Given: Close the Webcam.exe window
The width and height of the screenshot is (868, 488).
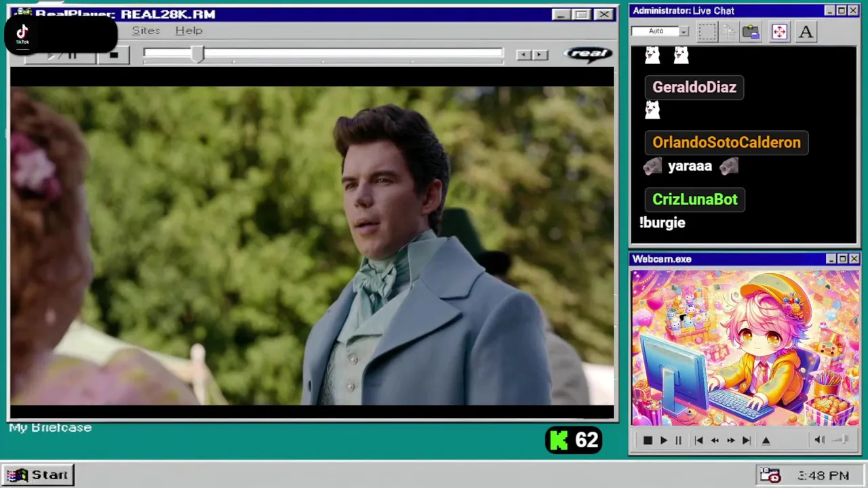Looking at the screenshot, I should pos(854,259).
